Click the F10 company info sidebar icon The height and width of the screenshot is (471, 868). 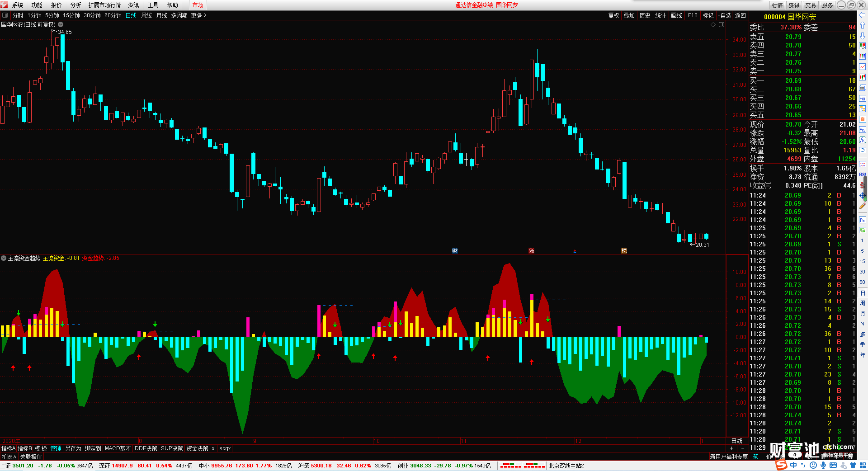coord(863,98)
